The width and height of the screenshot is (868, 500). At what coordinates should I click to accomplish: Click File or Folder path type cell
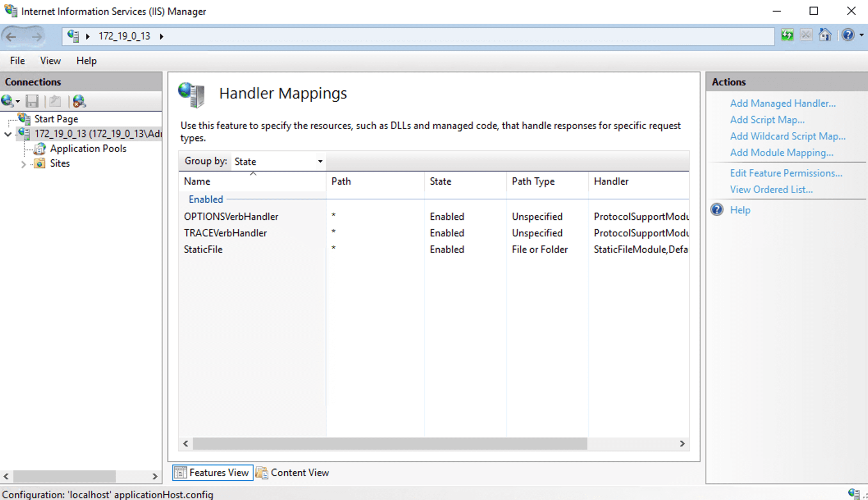(x=540, y=249)
